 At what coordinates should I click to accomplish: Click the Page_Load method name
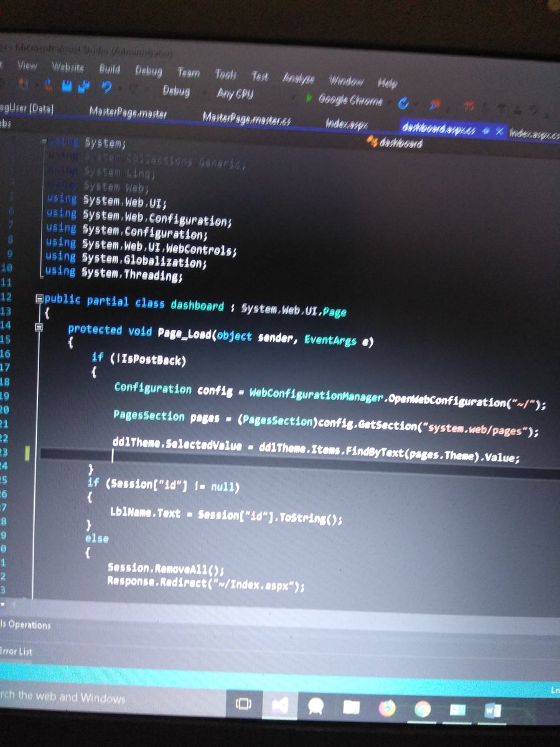click(184, 333)
